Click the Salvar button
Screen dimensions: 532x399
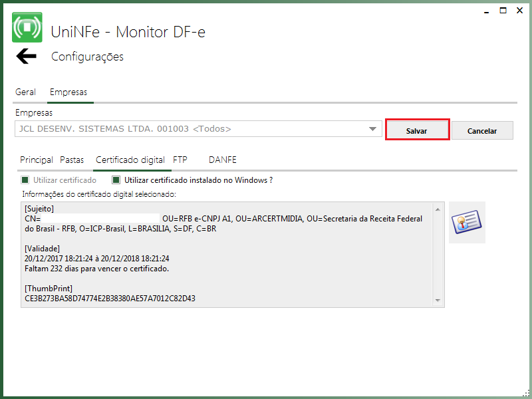coord(418,130)
